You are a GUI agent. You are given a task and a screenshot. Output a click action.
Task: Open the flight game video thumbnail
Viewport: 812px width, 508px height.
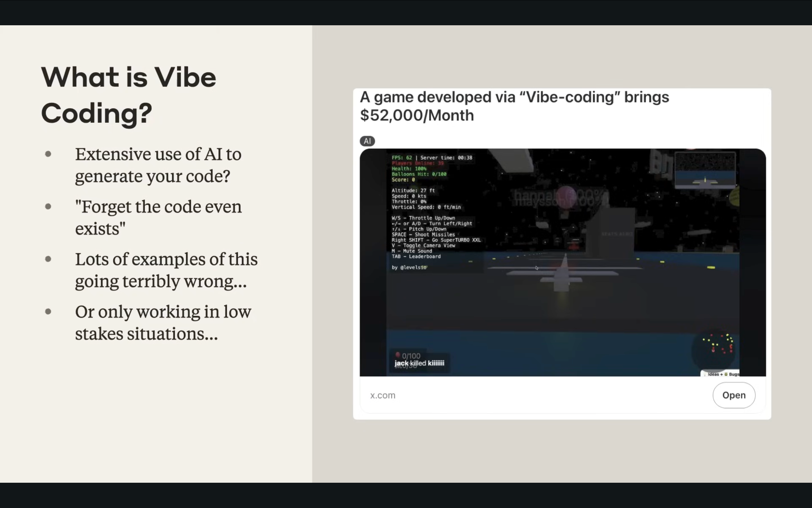click(563, 262)
